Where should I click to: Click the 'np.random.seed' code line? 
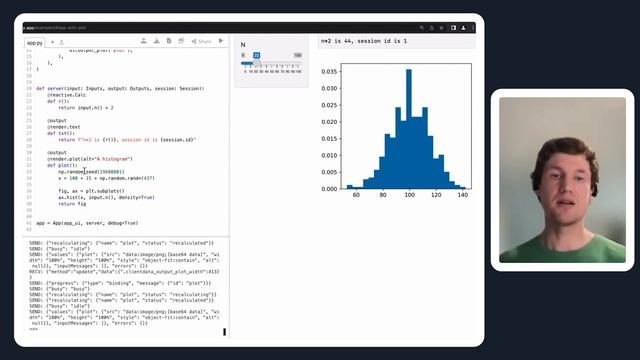pos(91,172)
